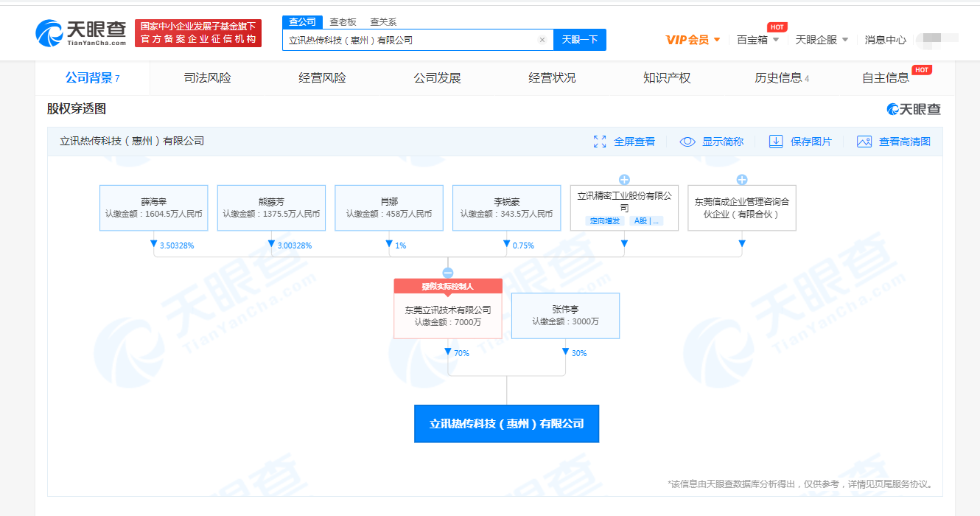Open the 自主信息 tab

click(x=886, y=78)
